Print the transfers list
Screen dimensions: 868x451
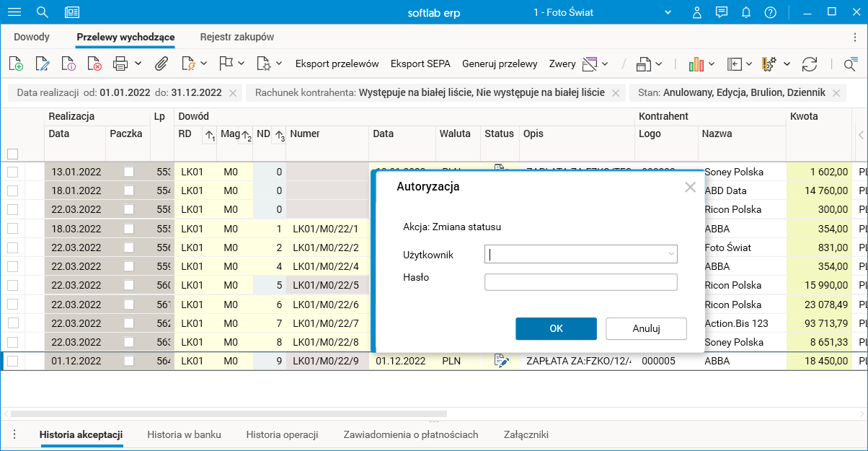pos(121,64)
